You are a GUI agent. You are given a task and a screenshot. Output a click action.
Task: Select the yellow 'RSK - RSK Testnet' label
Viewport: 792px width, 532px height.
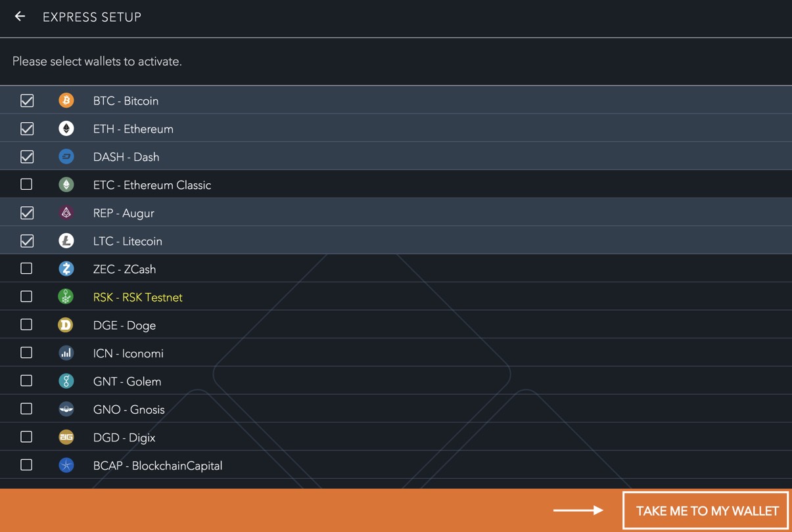tap(138, 298)
